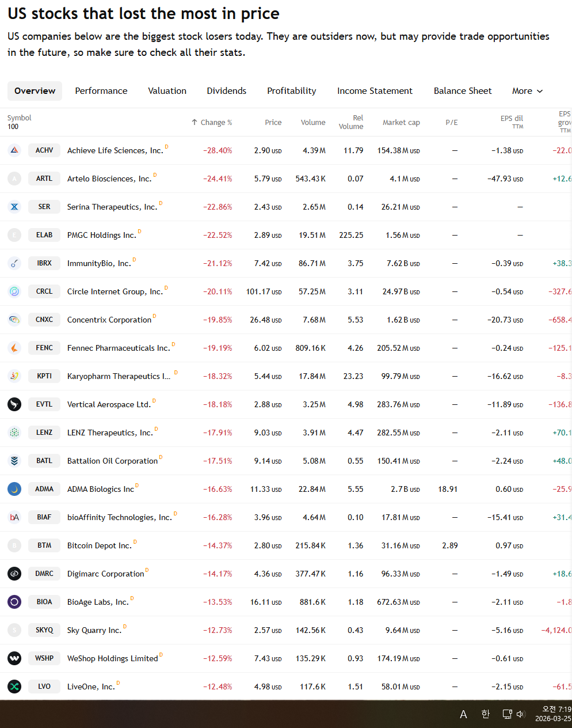Screen dimensions: 572x728
Task: Click the Bitcoin Depot logo icon
Action: [14, 545]
